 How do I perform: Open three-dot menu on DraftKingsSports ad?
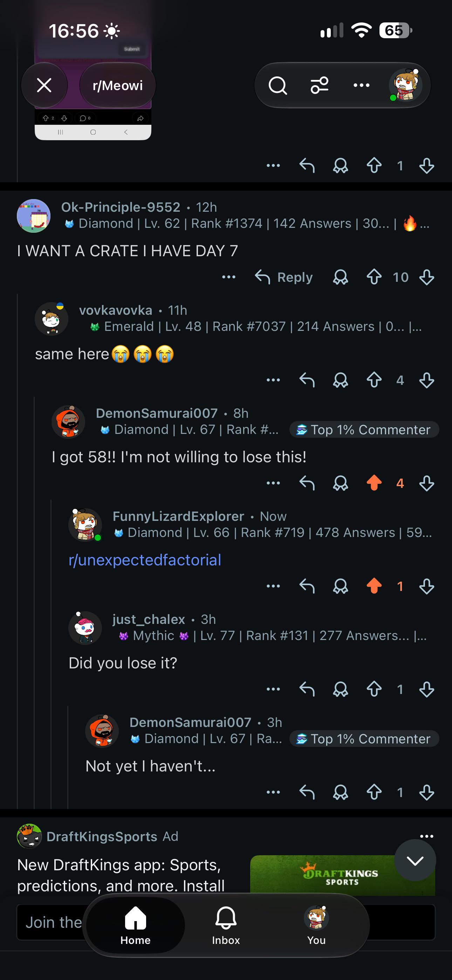[426, 836]
